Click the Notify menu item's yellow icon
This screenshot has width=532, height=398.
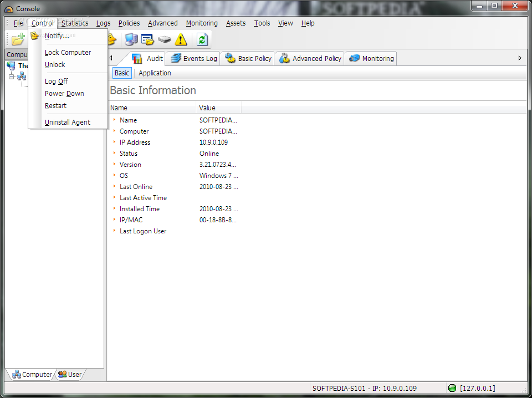[34, 35]
